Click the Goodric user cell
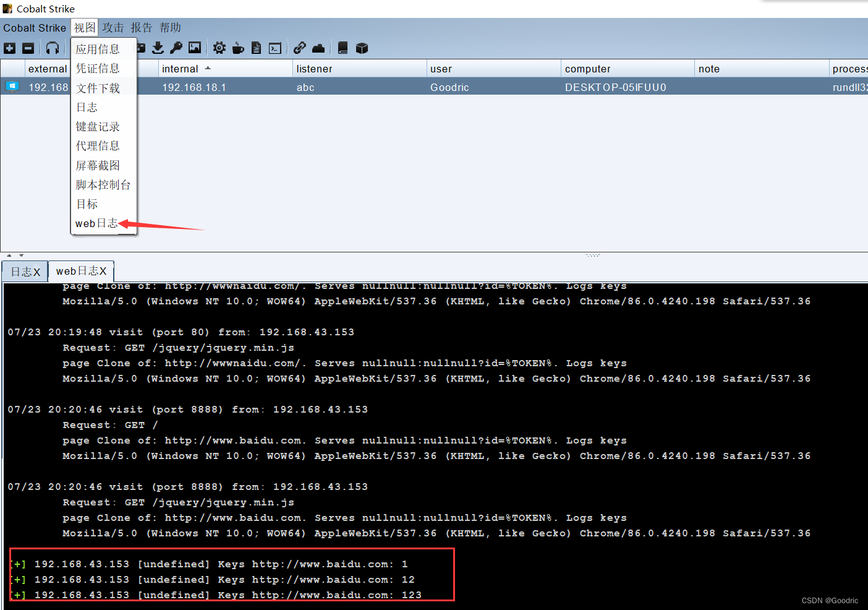Image resolution: width=868 pixels, height=610 pixels. [x=493, y=87]
